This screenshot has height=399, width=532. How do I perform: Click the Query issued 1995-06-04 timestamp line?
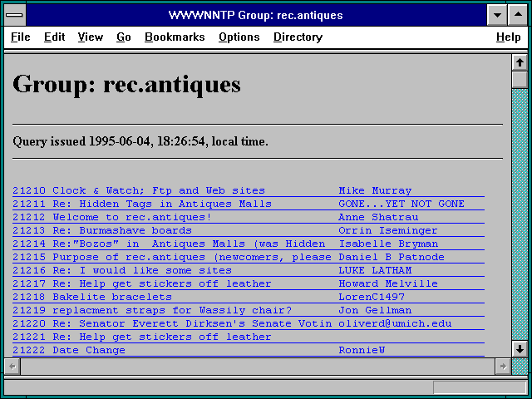pos(140,141)
